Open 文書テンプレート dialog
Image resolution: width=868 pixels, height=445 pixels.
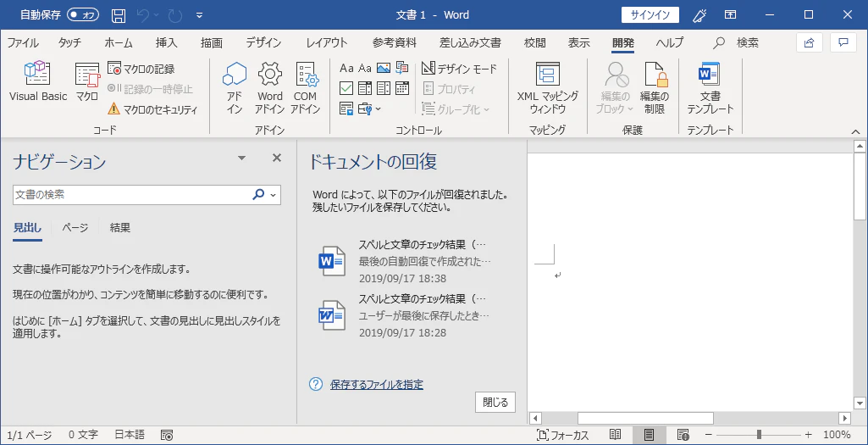click(x=710, y=88)
